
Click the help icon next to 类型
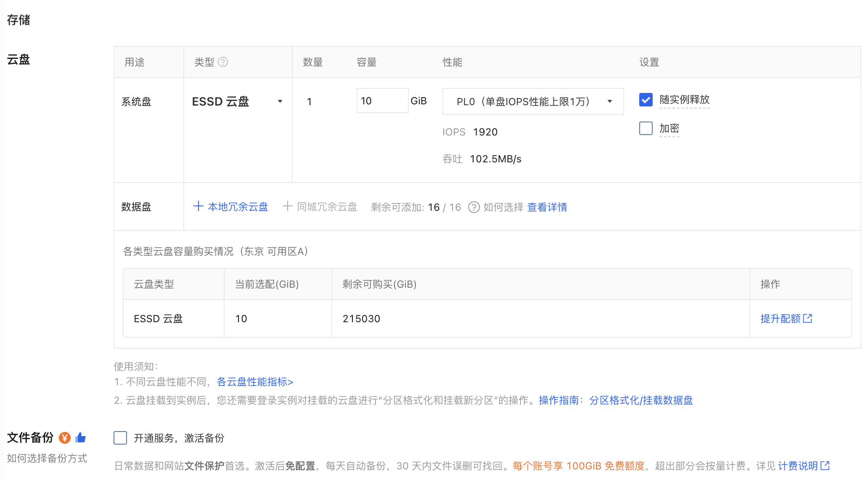point(223,62)
